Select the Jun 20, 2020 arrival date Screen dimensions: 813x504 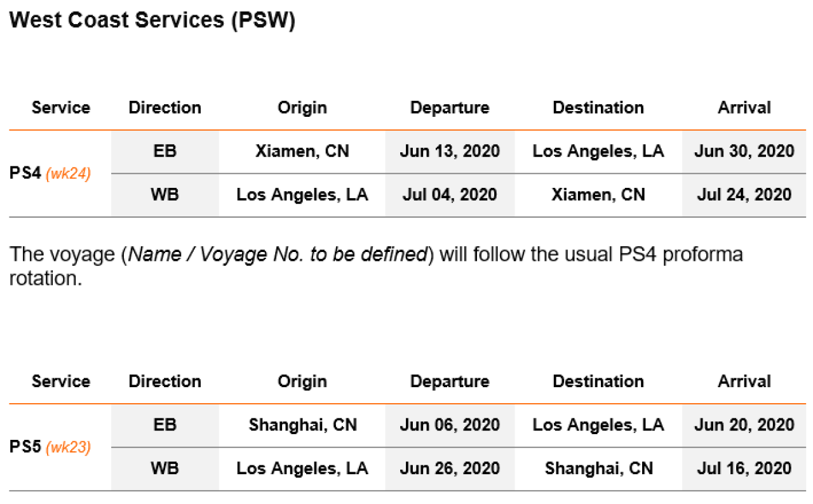tap(744, 425)
